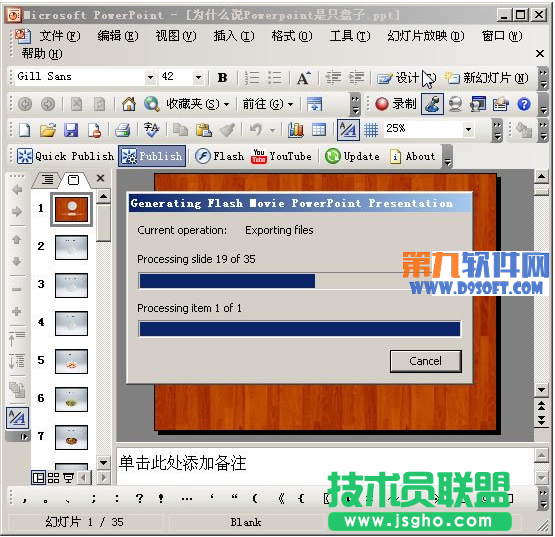Switch to normal view
Image resolution: width=555 pixels, height=537 pixels.
click(x=38, y=478)
